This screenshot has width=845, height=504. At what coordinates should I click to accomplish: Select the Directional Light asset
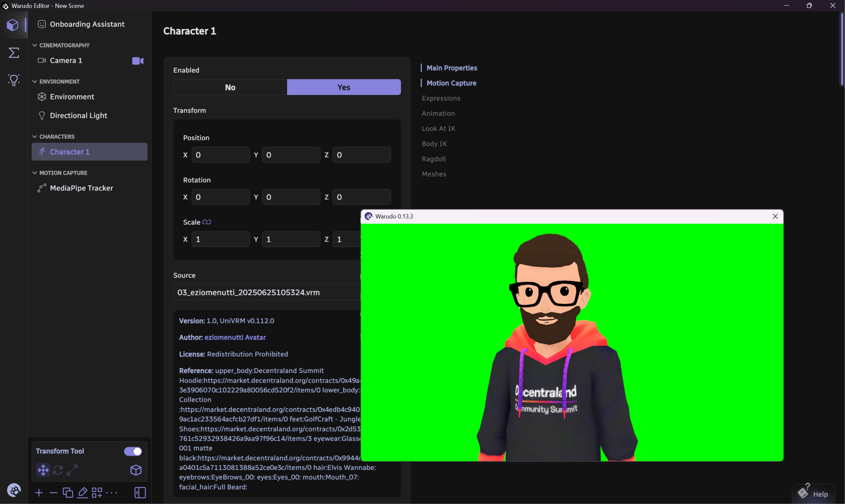89,116
